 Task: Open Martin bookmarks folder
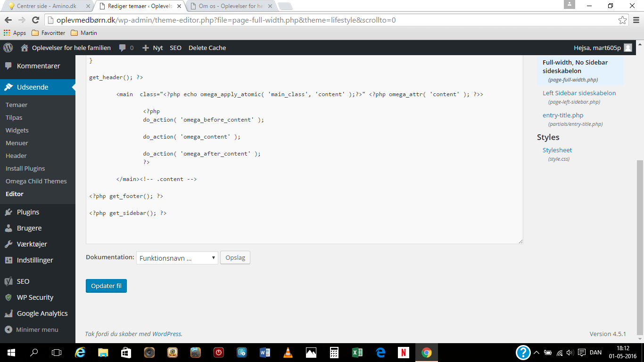click(84, 33)
